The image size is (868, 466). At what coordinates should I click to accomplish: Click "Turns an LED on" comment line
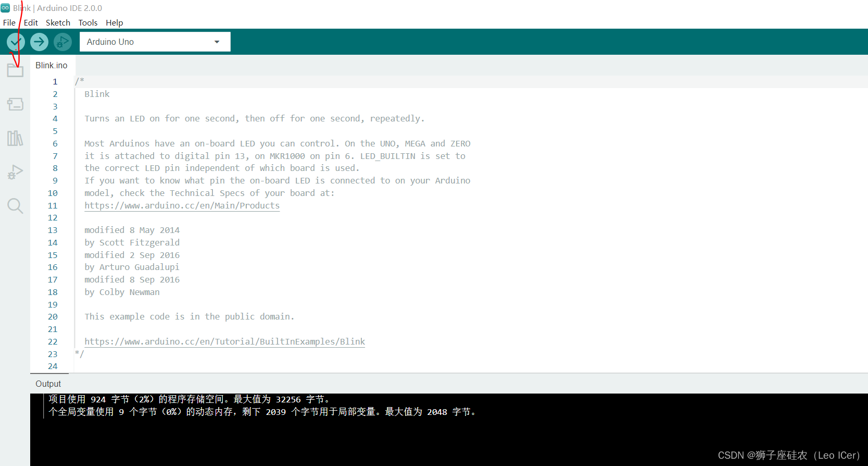click(255, 118)
